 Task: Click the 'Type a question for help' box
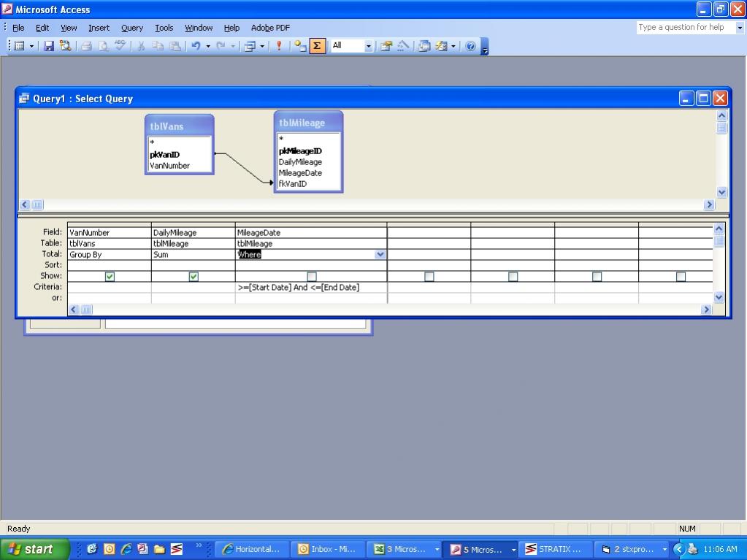686,28
